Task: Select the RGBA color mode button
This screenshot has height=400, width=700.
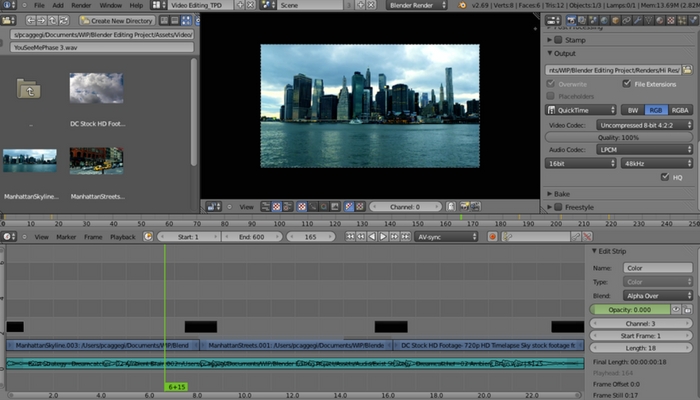Action: pyautogui.click(x=680, y=110)
